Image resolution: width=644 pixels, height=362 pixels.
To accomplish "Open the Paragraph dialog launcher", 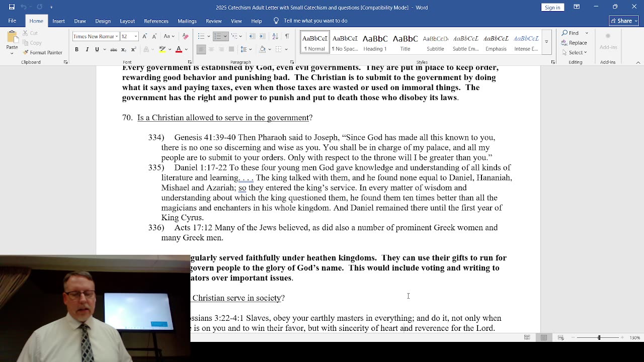I will tap(292, 62).
